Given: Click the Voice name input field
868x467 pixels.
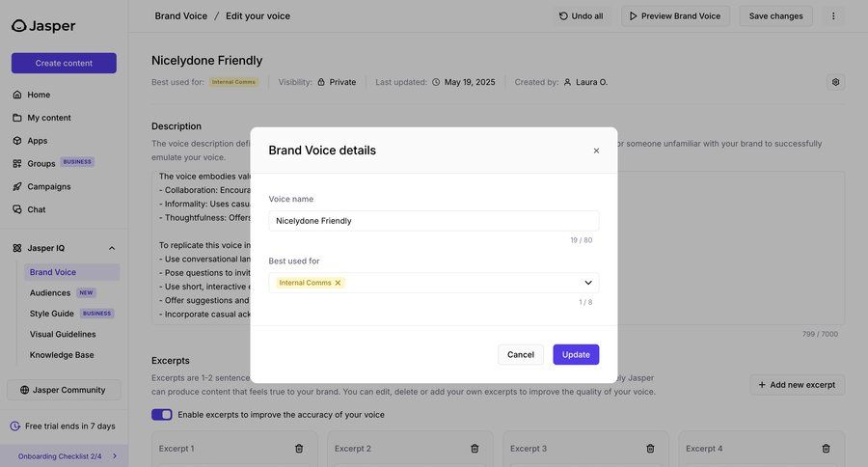Looking at the screenshot, I should [433, 221].
